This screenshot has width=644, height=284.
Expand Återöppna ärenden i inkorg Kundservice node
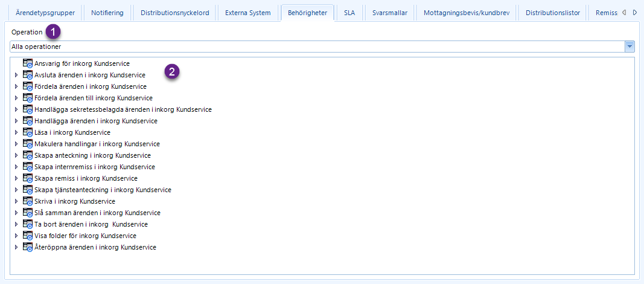click(x=16, y=248)
